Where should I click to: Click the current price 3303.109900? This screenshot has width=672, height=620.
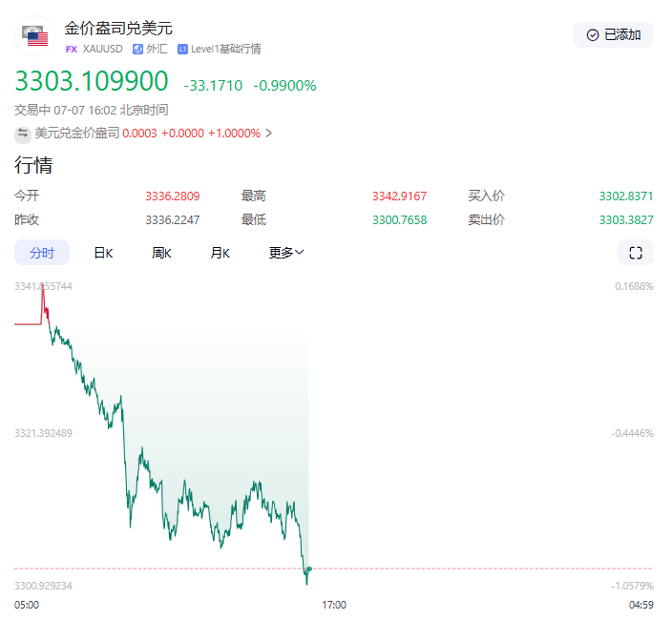[x=92, y=82]
